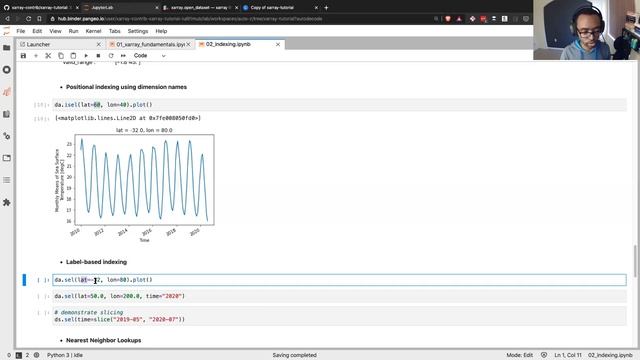
Task: Cut the selected cell
Action: tap(48, 56)
